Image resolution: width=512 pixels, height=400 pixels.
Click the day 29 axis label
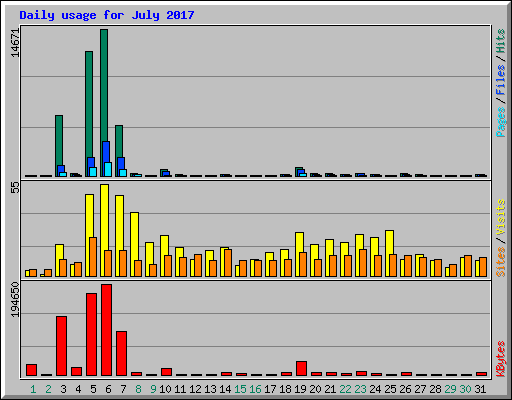[450, 389]
